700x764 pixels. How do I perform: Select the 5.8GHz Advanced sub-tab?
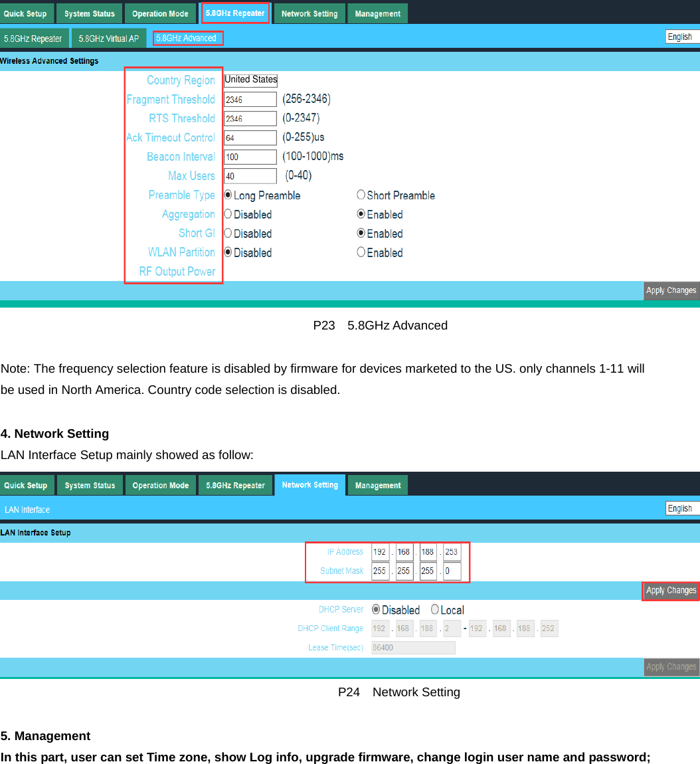pyautogui.click(x=187, y=38)
